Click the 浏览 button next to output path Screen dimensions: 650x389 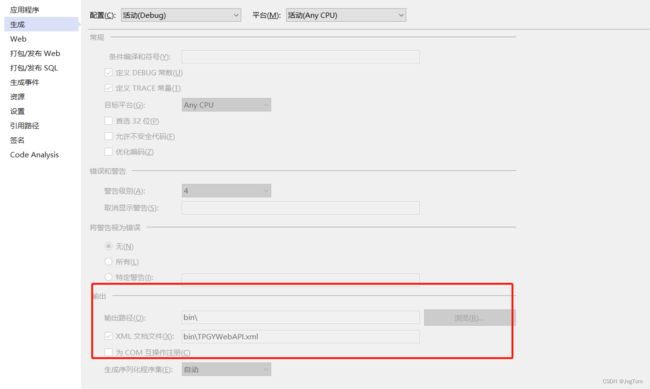470,318
